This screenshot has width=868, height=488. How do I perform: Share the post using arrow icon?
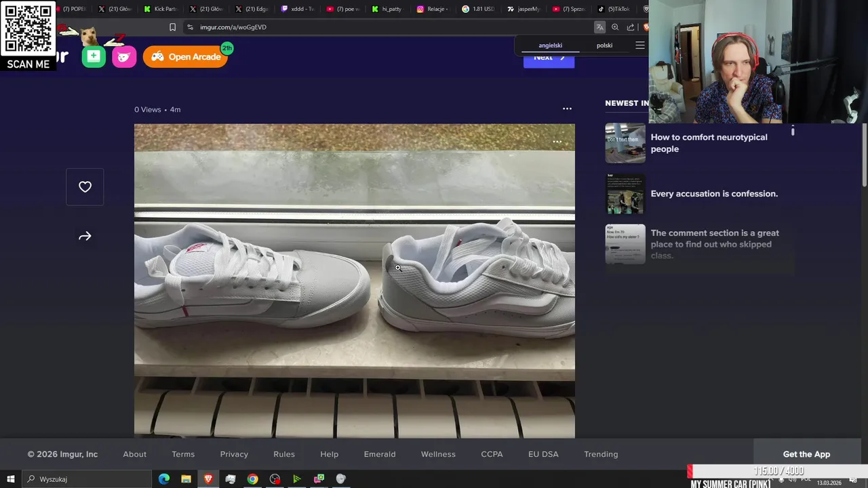pos(85,236)
